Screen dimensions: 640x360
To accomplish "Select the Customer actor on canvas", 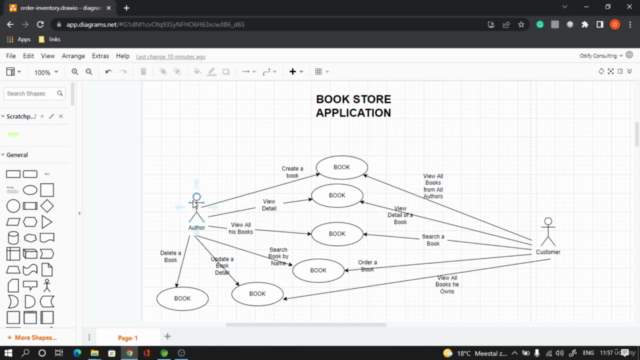I will (x=548, y=232).
